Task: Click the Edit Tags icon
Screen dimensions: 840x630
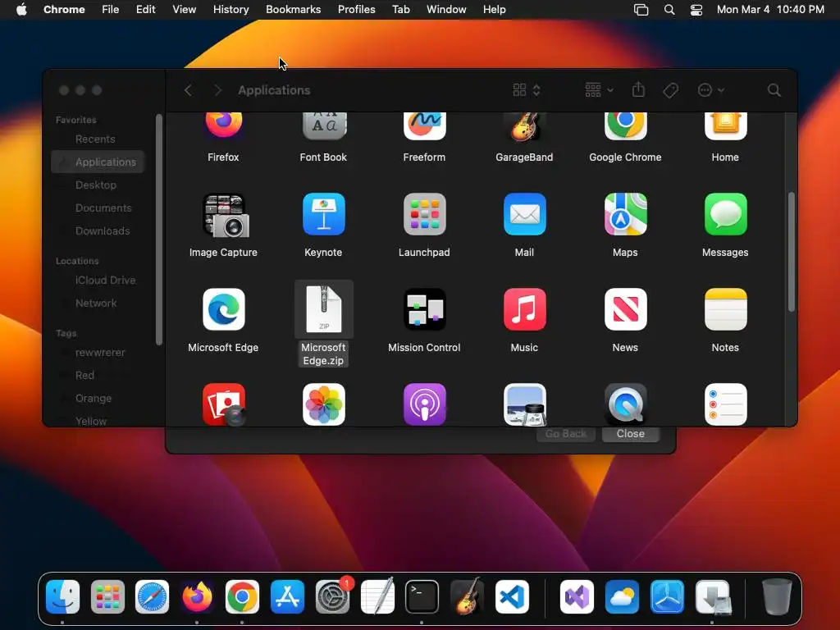Action: [x=670, y=90]
